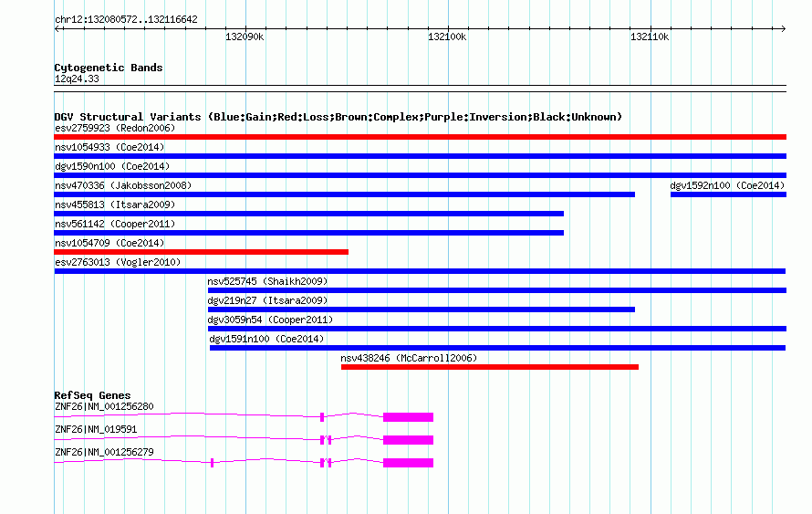The width and height of the screenshot is (812, 514).
Task: Open variant label esv2759923 (Redon2006)
Action: (x=115, y=128)
